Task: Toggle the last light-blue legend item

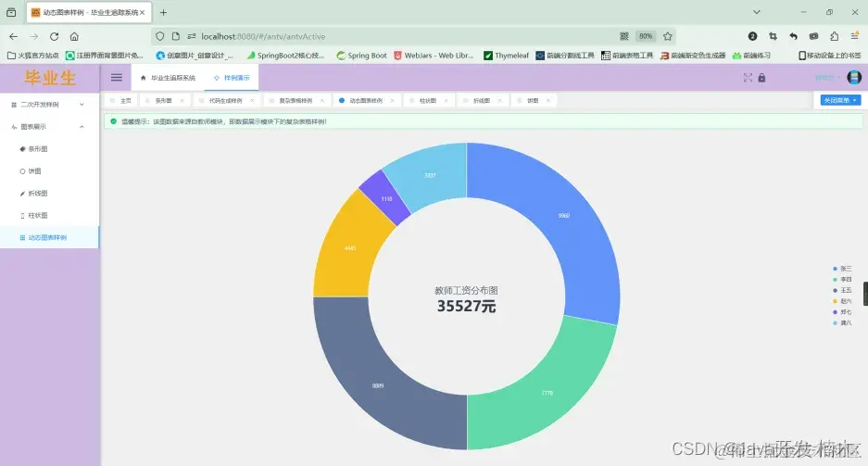Action: coord(843,322)
